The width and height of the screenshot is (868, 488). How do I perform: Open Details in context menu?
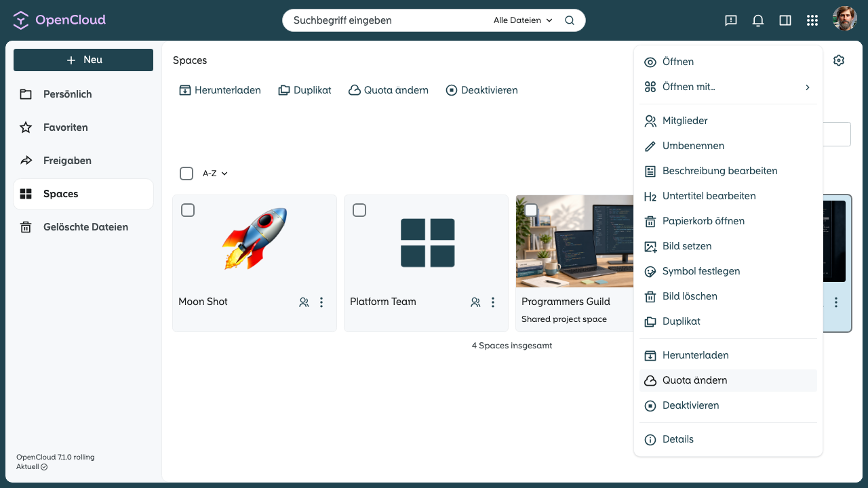click(728, 439)
